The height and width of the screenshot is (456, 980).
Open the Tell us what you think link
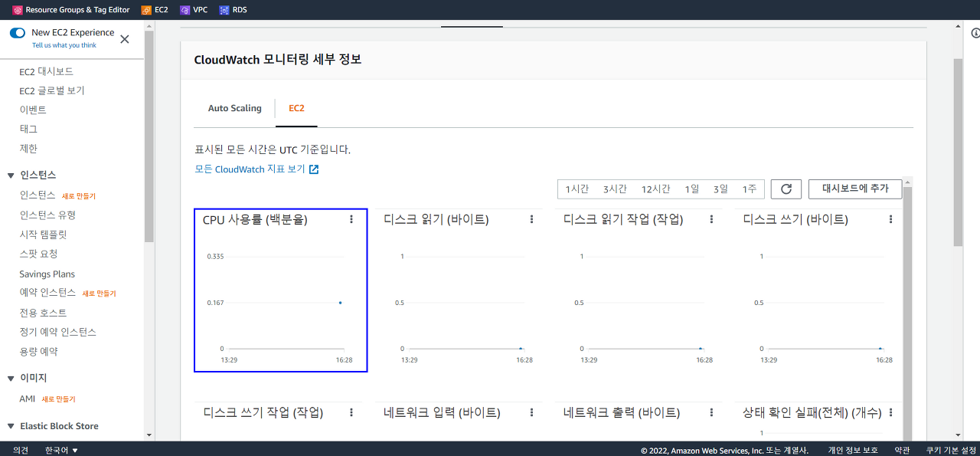[x=64, y=45]
